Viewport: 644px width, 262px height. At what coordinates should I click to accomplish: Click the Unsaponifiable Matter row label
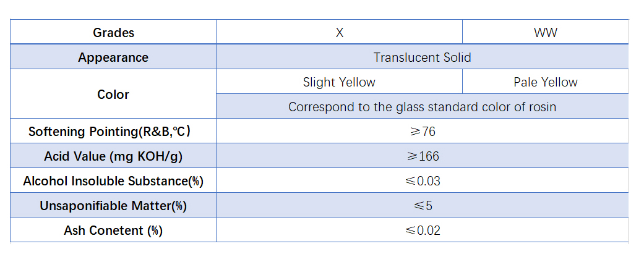click(x=113, y=205)
